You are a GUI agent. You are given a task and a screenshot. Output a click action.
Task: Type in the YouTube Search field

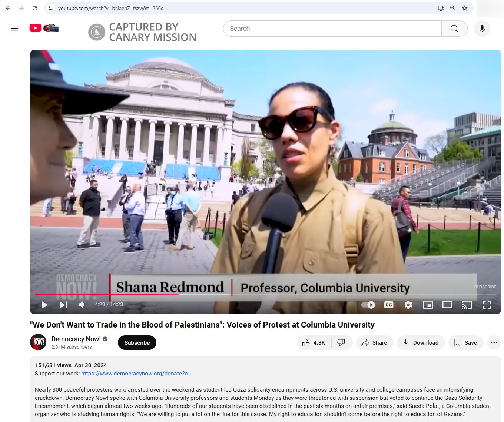[x=332, y=29]
